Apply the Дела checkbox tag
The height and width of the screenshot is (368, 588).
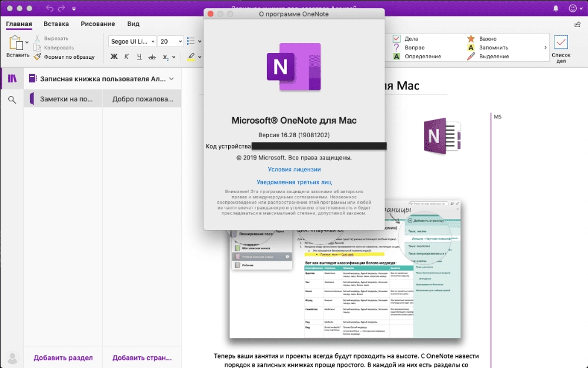click(406, 39)
